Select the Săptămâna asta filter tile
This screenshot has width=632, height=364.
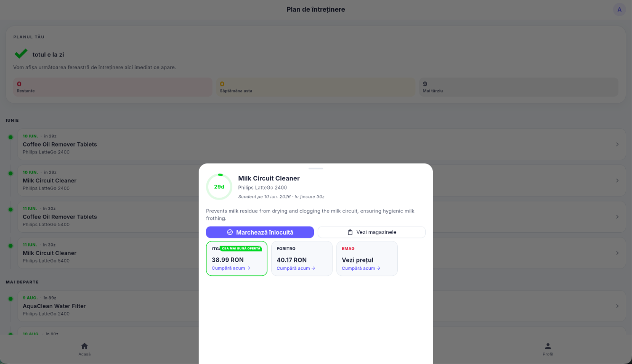(316, 87)
